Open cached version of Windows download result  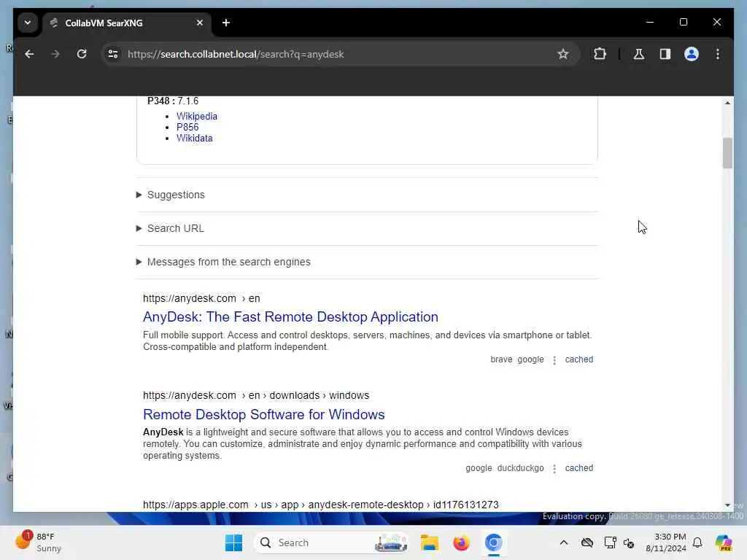tap(578, 468)
